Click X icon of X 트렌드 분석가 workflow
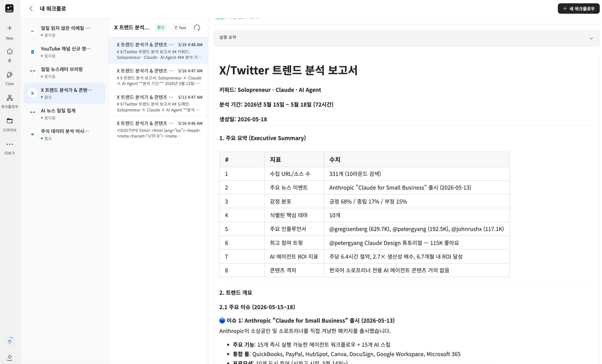 click(32, 93)
